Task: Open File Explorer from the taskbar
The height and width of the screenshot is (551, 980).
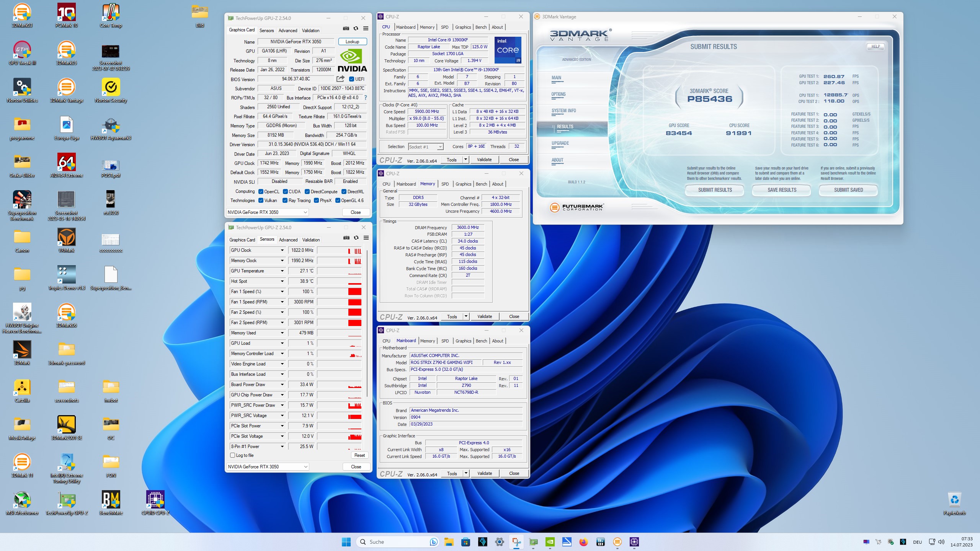Action: [449, 542]
